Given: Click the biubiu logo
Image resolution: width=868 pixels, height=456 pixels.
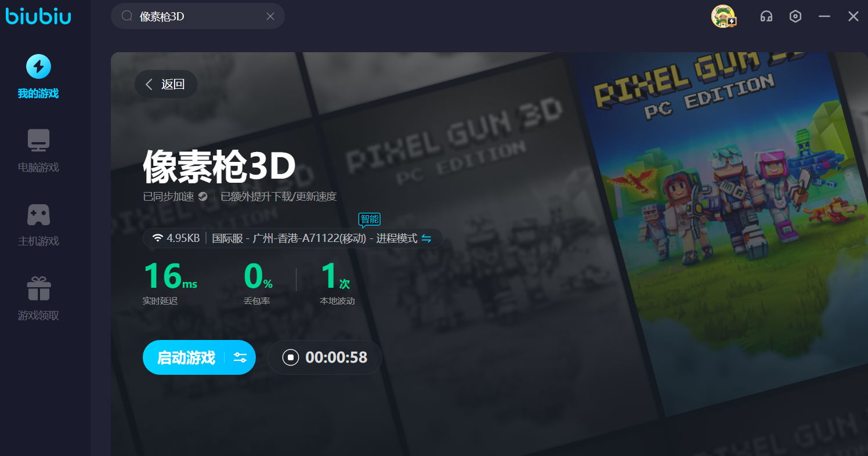Looking at the screenshot, I should coord(38,16).
